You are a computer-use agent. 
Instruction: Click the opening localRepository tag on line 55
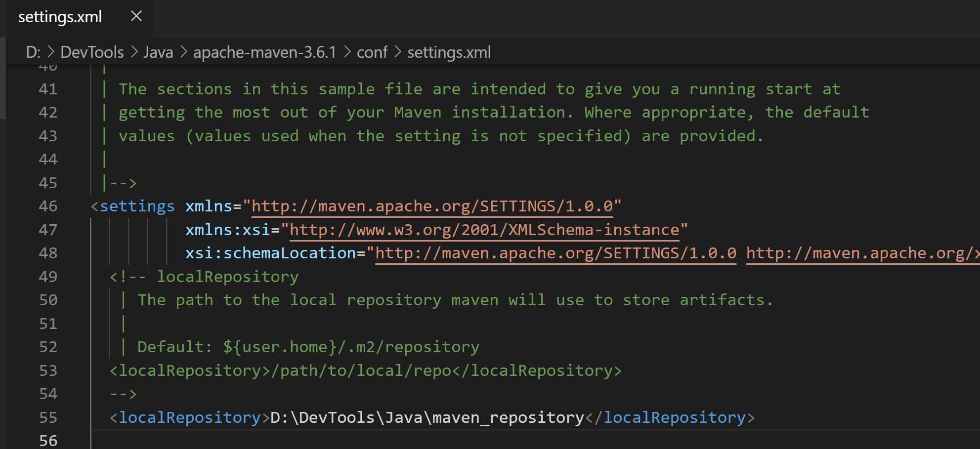tap(190, 418)
